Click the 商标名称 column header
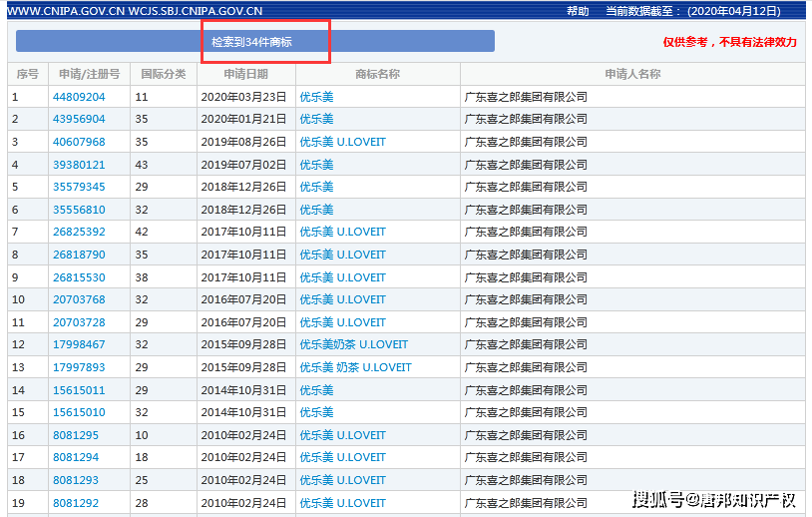This screenshot has height=517, width=812. (x=377, y=74)
